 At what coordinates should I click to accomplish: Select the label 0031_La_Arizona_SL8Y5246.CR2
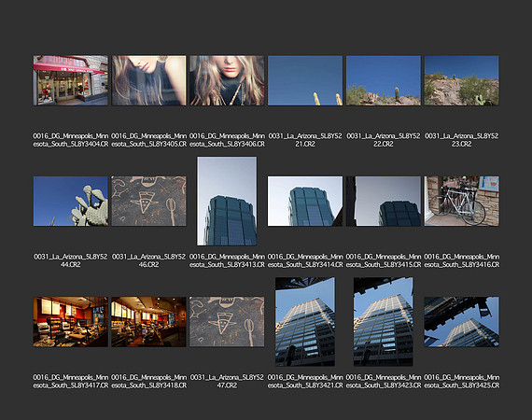149,260
